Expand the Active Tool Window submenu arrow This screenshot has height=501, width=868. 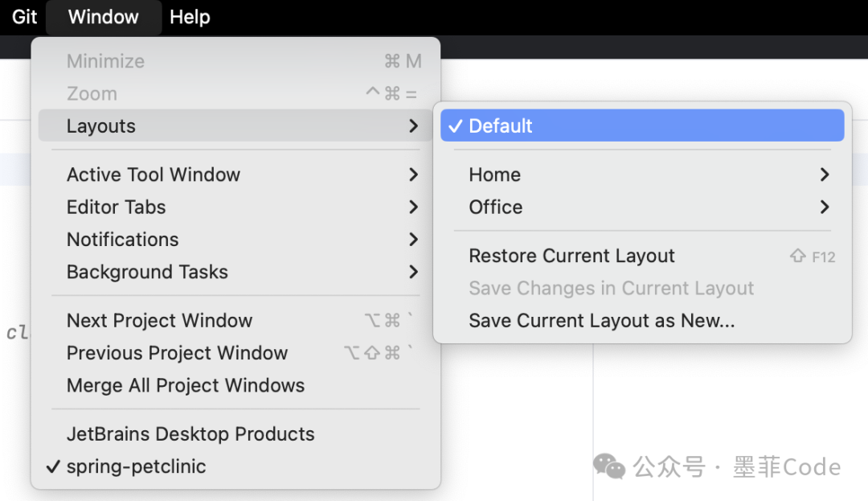pyautogui.click(x=413, y=175)
